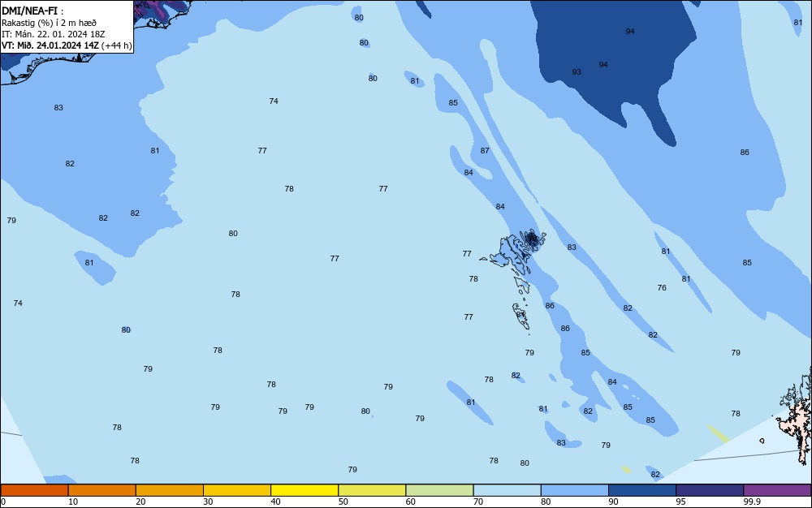Image resolution: width=812 pixels, height=508 pixels.
Task: Click the golden 30–40 legend swatch
Action: (x=237, y=490)
